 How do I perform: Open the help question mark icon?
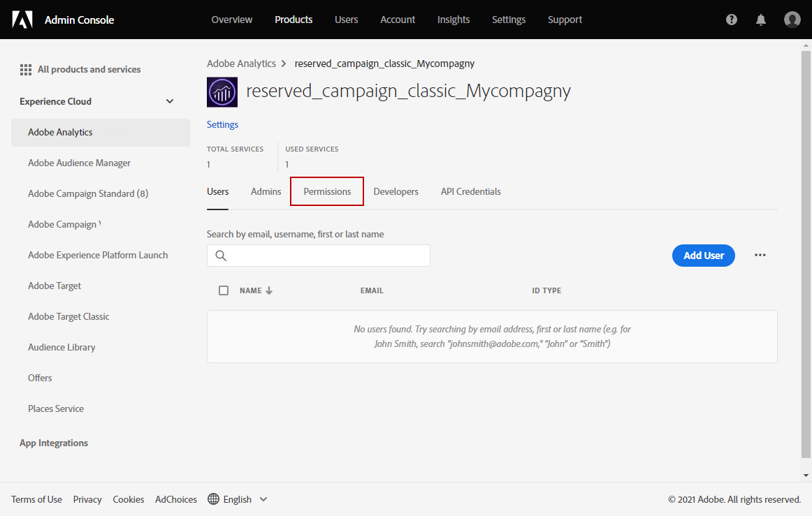731,20
